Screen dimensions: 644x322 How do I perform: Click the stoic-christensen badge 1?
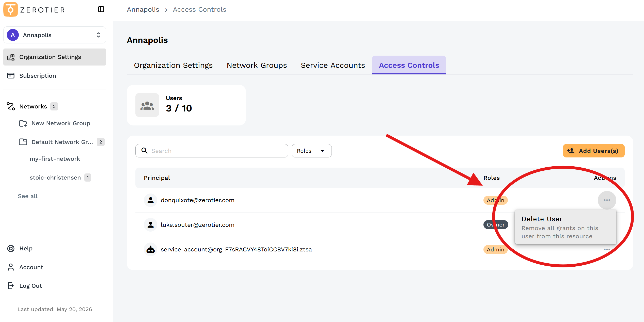coord(88,178)
